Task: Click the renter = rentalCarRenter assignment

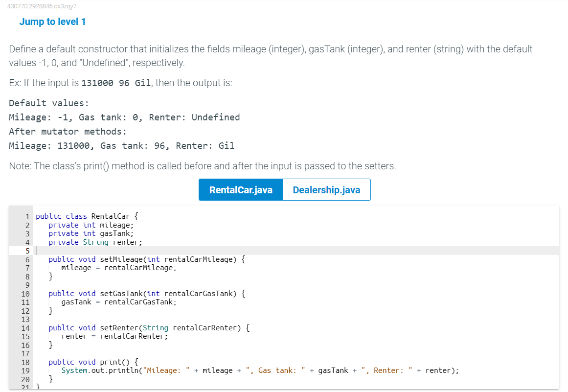Action: (117, 336)
